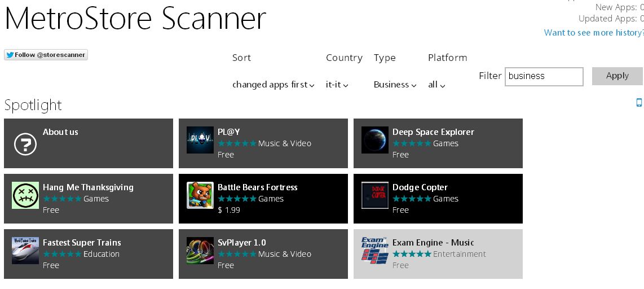Click the Filter text box containing business
This screenshot has height=289, width=644.
(x=544, y=76)
